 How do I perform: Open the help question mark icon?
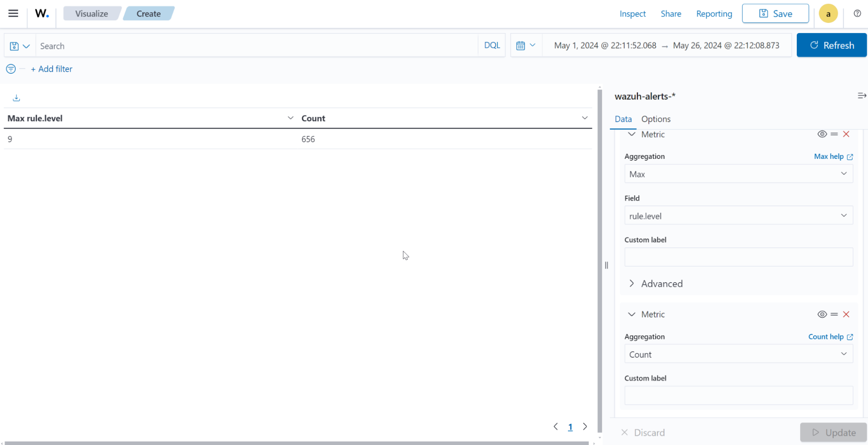[857, 13]
